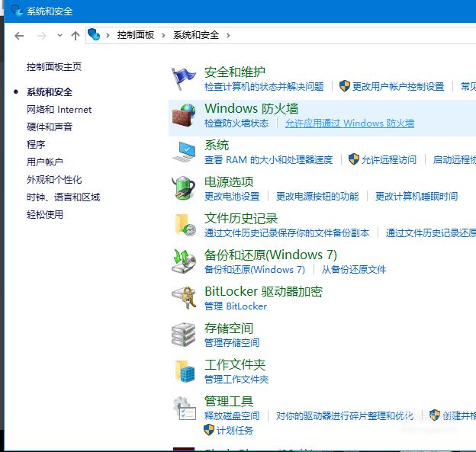Expand chevron before 控制面板 in address bar

(108, 36)
